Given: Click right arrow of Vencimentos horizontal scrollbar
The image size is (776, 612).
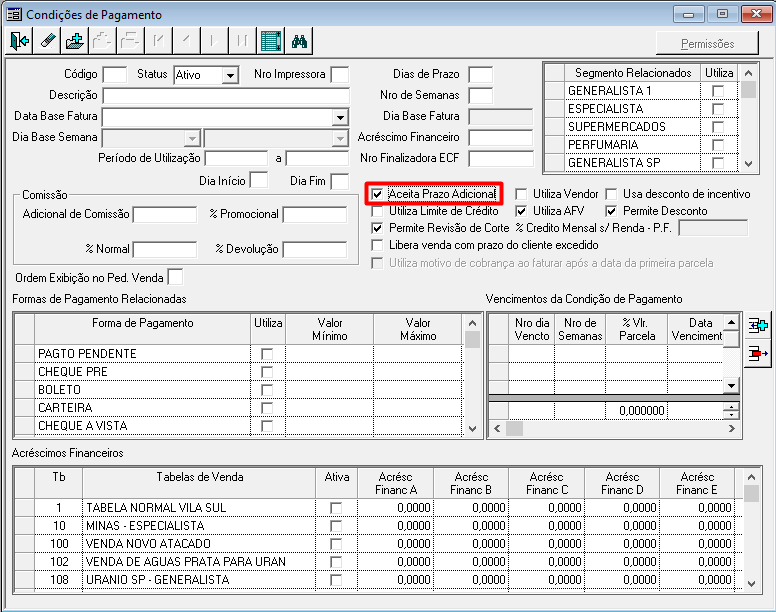Looking at the screenshot, I should (x=732, y=428).
